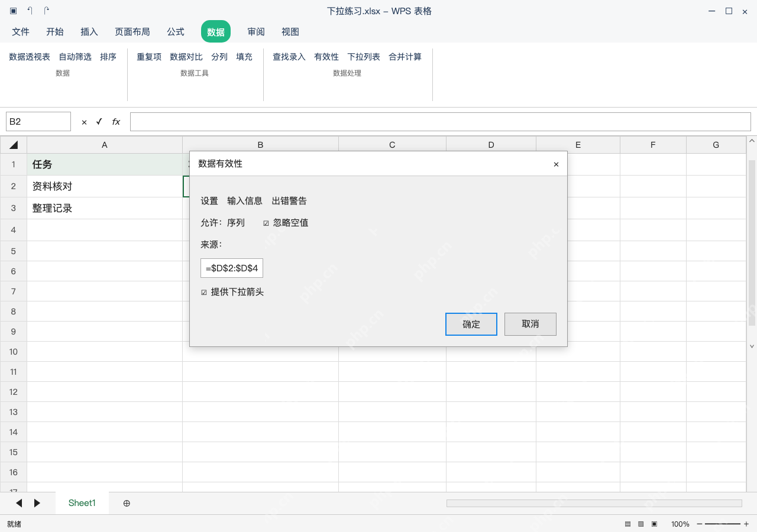Select cell A3 containing 整理记录

pyautogui.click(x=105, y=208)
